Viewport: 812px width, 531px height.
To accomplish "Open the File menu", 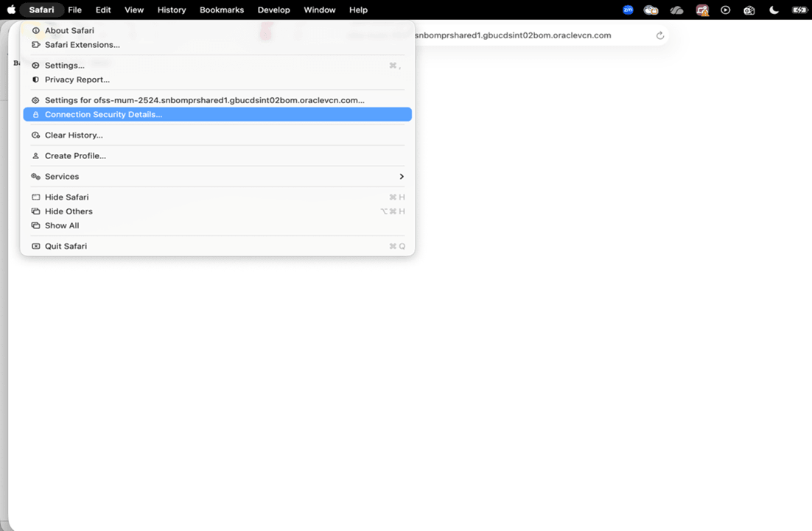I will [x=74, y=10].
